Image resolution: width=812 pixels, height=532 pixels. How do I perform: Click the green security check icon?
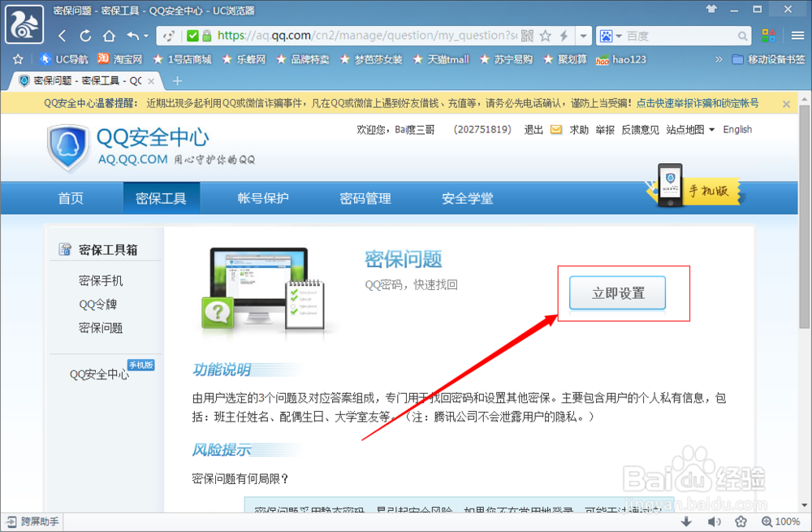[192, 36]
